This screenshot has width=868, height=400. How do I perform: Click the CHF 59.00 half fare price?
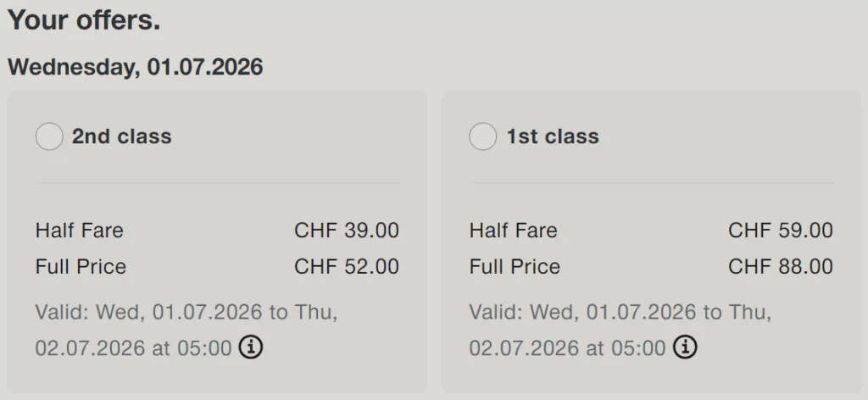click(780, 231)
